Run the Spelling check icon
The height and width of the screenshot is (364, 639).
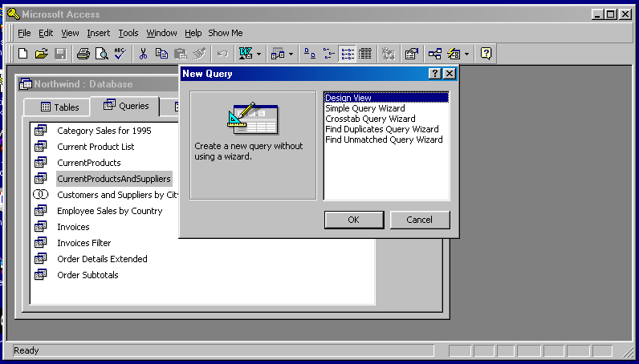tap(120, 54)
